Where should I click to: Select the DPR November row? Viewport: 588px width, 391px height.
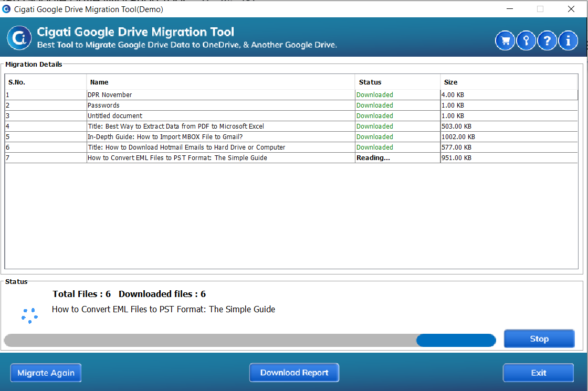click(291, 95)
